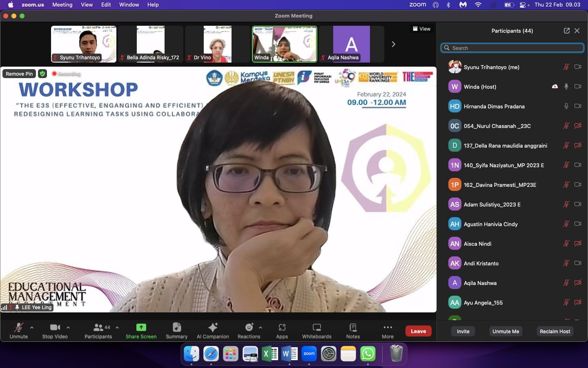The image size is (588, 368).
Task: Expand audio options arrow beside Unmute
Action: 32,328
